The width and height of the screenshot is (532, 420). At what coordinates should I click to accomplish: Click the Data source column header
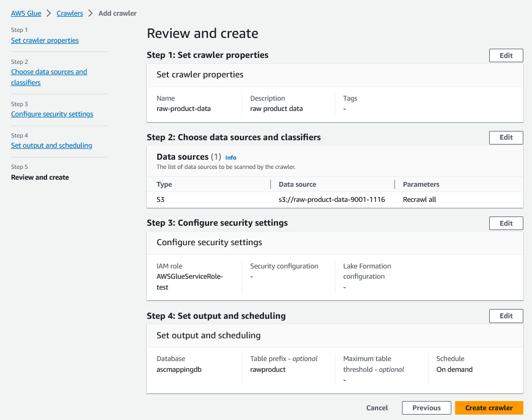[297, 185]
